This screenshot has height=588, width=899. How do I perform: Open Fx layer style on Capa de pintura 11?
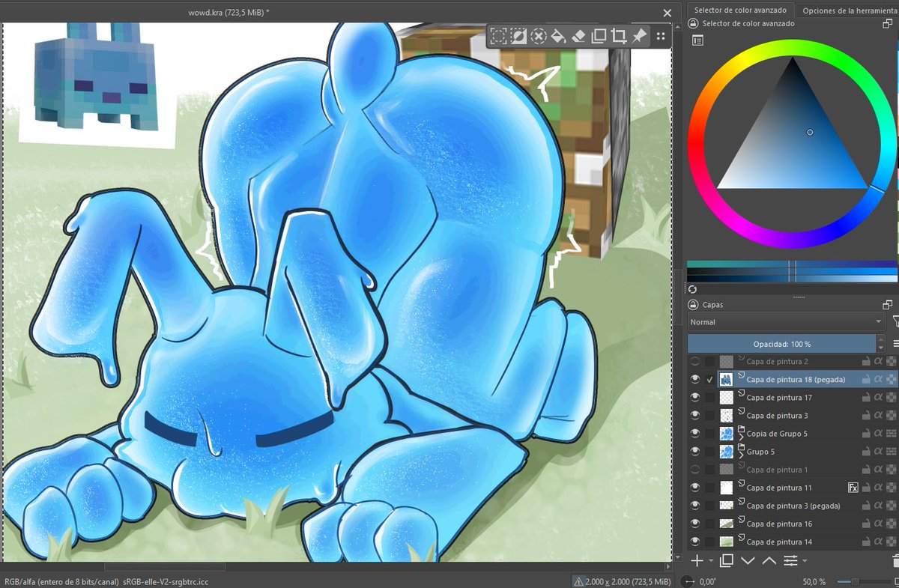853,488
